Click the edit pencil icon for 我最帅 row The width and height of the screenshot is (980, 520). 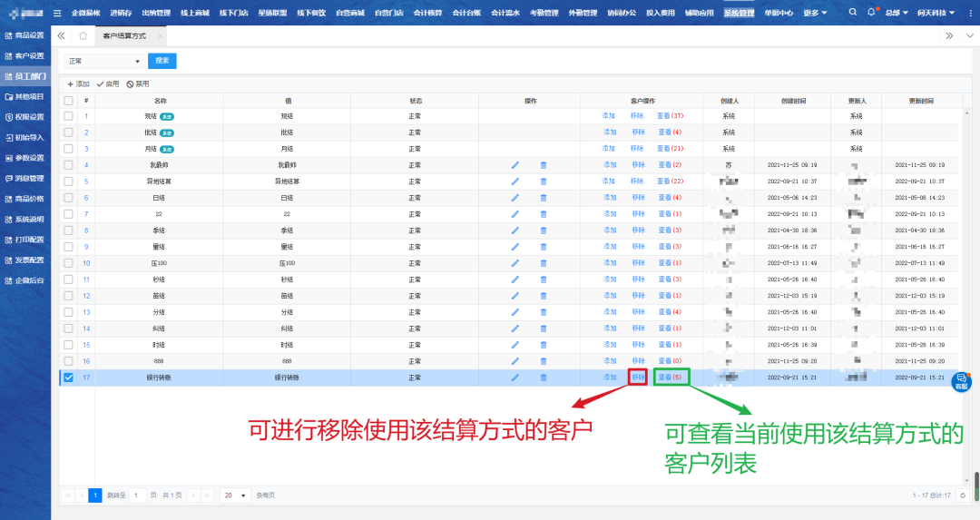515,165
